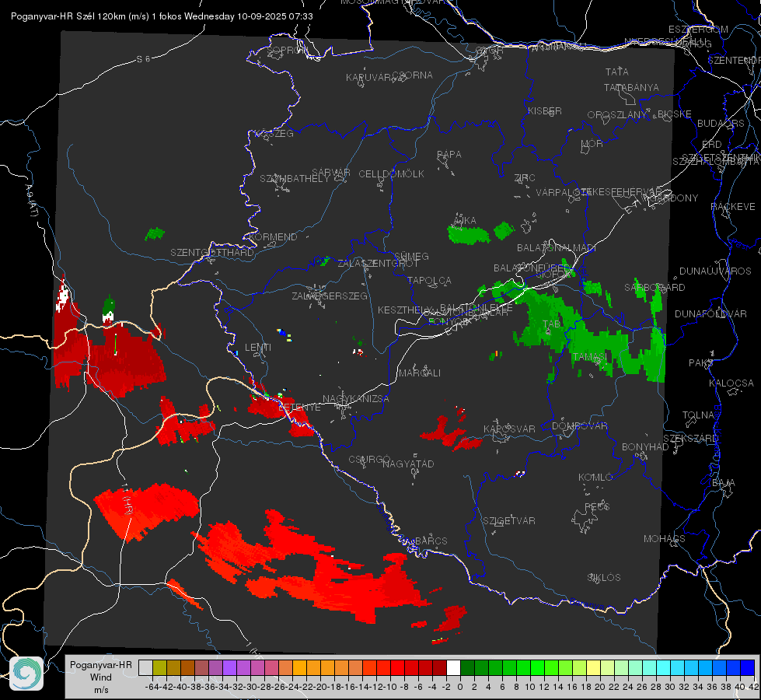Viewport: 761px width, 700px height.
Task: Click the MARCALI label
Action: coord(419,373)
